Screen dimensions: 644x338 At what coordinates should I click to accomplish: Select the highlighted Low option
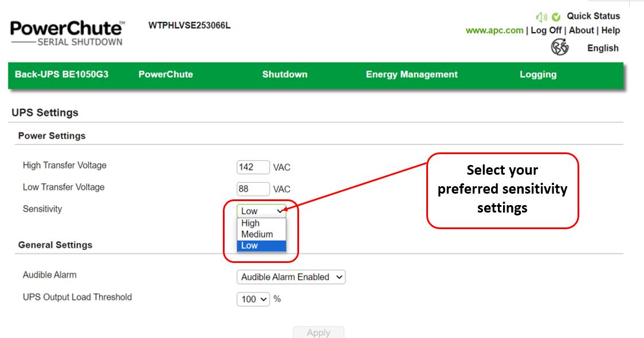click(261, 246)
